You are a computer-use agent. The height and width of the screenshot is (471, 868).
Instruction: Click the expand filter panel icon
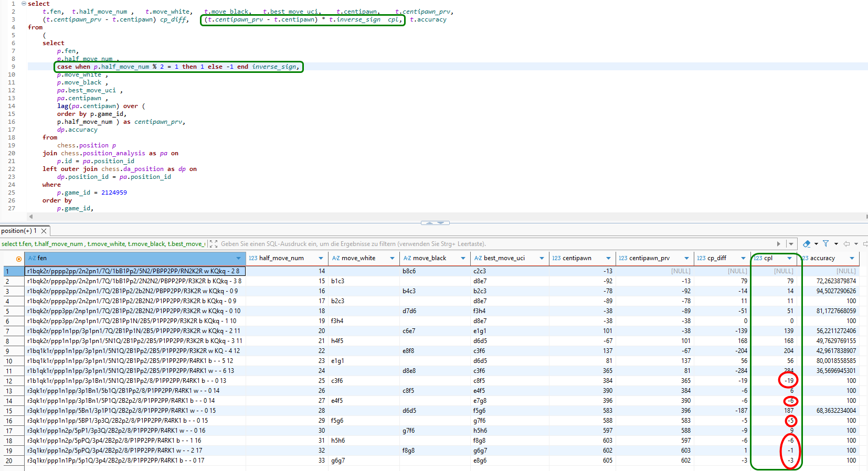(213, 244)
